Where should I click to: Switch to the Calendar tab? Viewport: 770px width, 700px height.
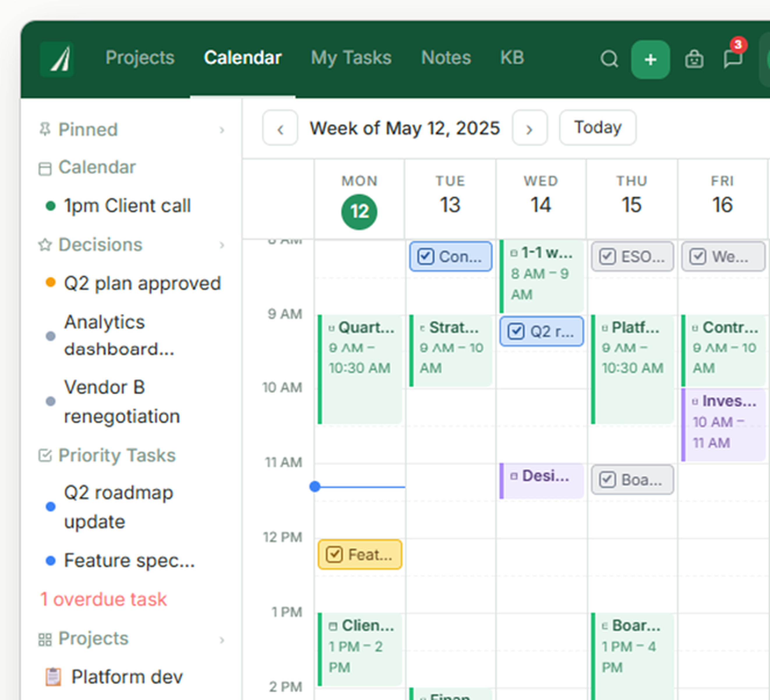[243, 58]
